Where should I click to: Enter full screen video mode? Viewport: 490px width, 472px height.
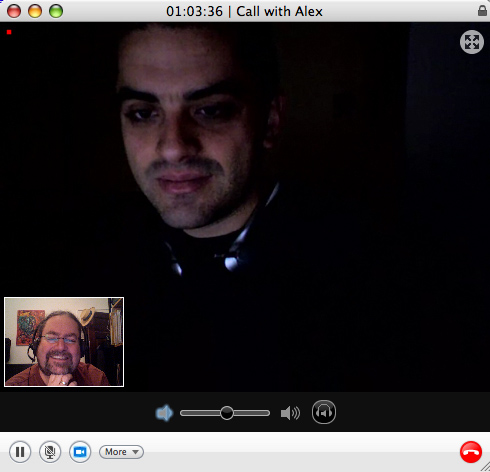tap(472, 42)
